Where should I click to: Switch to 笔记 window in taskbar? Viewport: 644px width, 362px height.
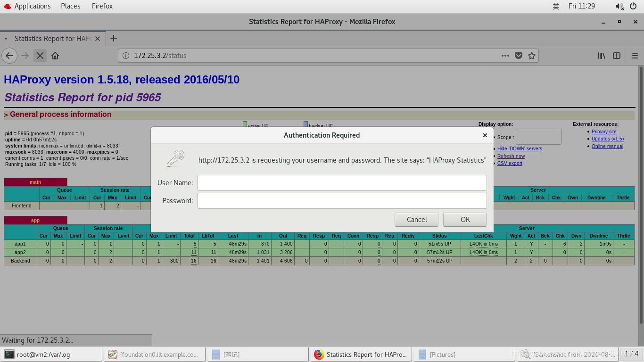(x=258, y=354)
